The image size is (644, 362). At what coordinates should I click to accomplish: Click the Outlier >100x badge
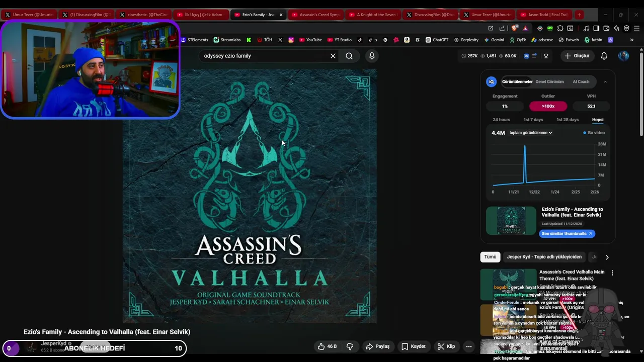(548, 106)
